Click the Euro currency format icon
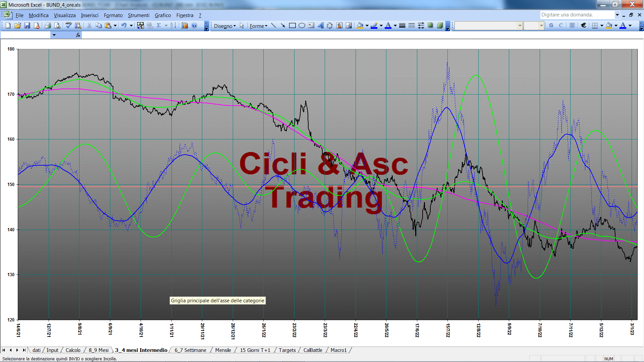This screenshot has height=362, width=644. pyautogui.click(x=584, y=25)
